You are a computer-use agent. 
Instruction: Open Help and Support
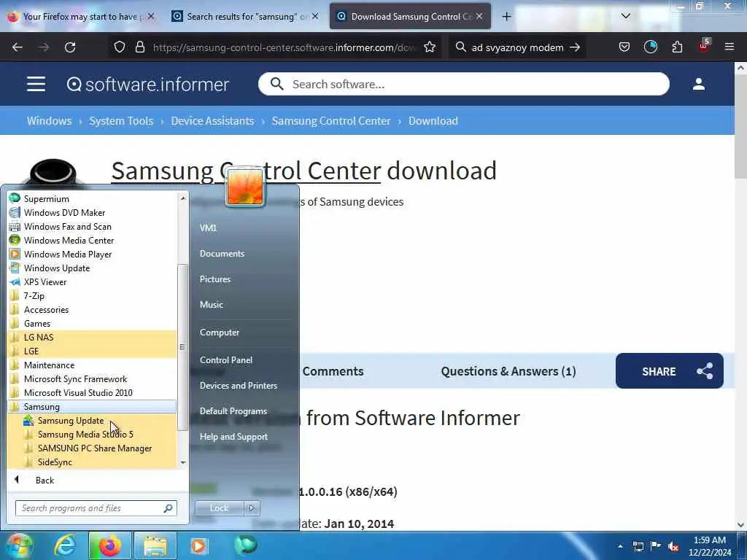[233, 437]
